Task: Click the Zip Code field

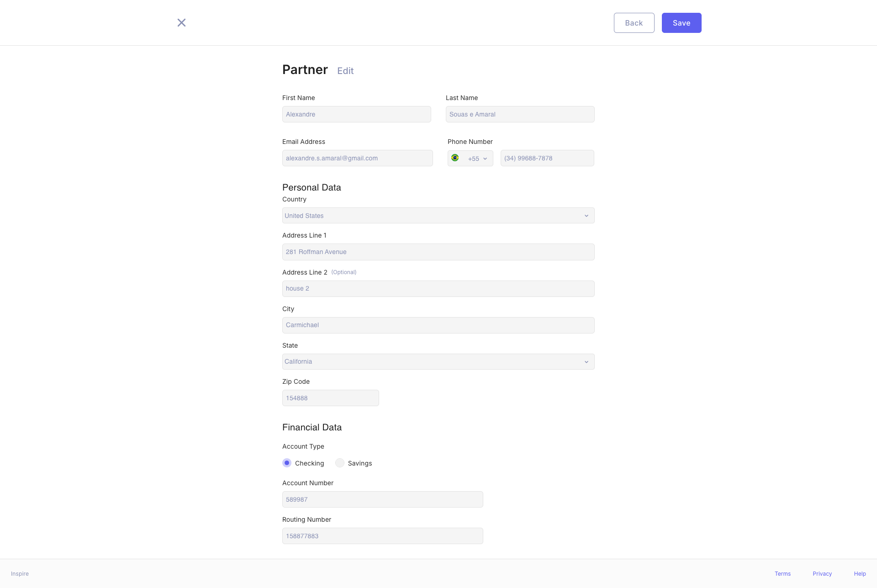Action: [331, 398]
